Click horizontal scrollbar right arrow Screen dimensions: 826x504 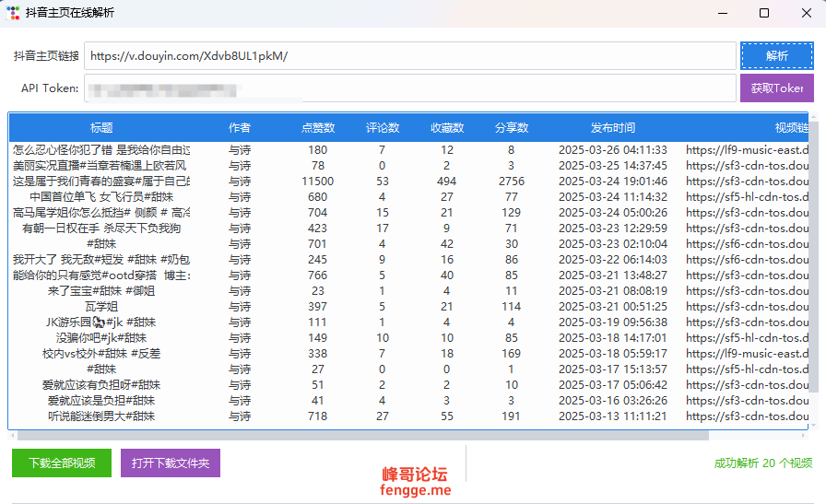pyautogui.click(x=804, y=436)
